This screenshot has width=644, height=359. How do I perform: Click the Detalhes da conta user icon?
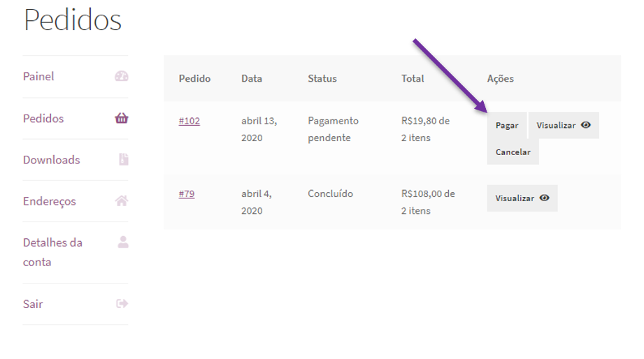click(123, 242)
